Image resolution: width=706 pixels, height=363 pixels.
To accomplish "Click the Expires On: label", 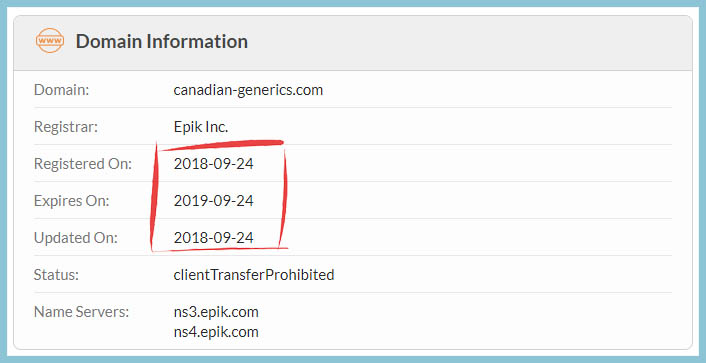I will tap(72, 201).
